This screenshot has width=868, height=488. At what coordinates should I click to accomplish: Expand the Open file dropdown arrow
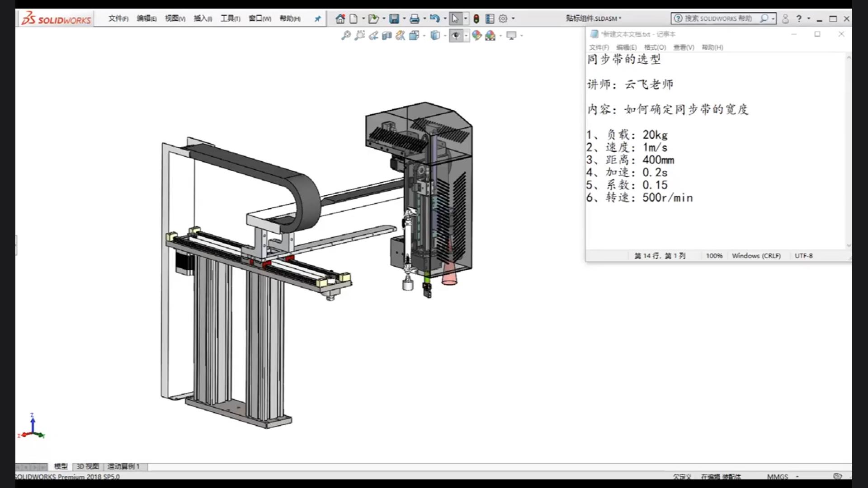(384, 19)
